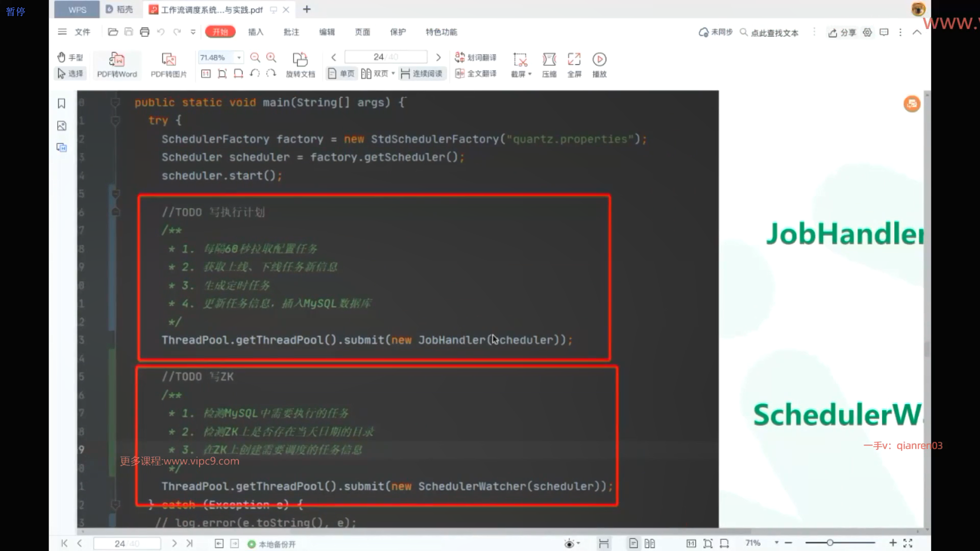Click the 分享 share button
This screenshot has width=980, height=551.
click(x=842, y=33)
